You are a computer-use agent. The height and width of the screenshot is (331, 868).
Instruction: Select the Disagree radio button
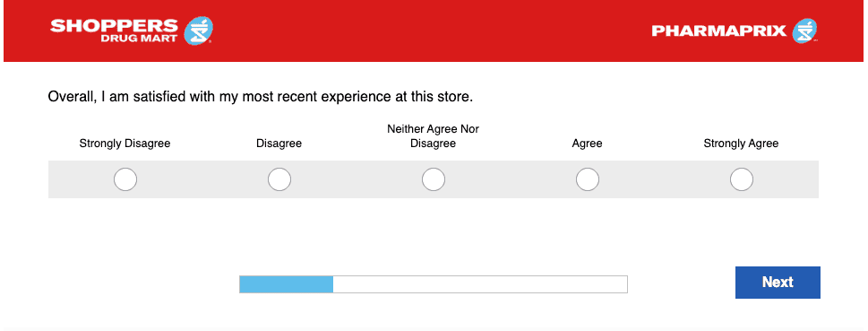click(x=279, y=179)
